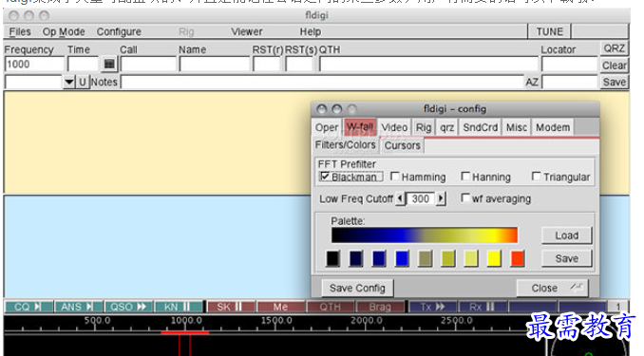Open the dropdown arrow left of U button
This screenshot has height=356, width=644.
coord(69,83)
